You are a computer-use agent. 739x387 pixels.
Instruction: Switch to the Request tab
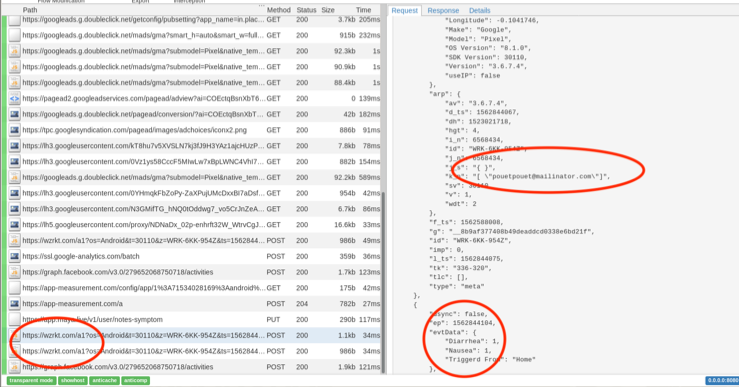(x=404, y=10)
